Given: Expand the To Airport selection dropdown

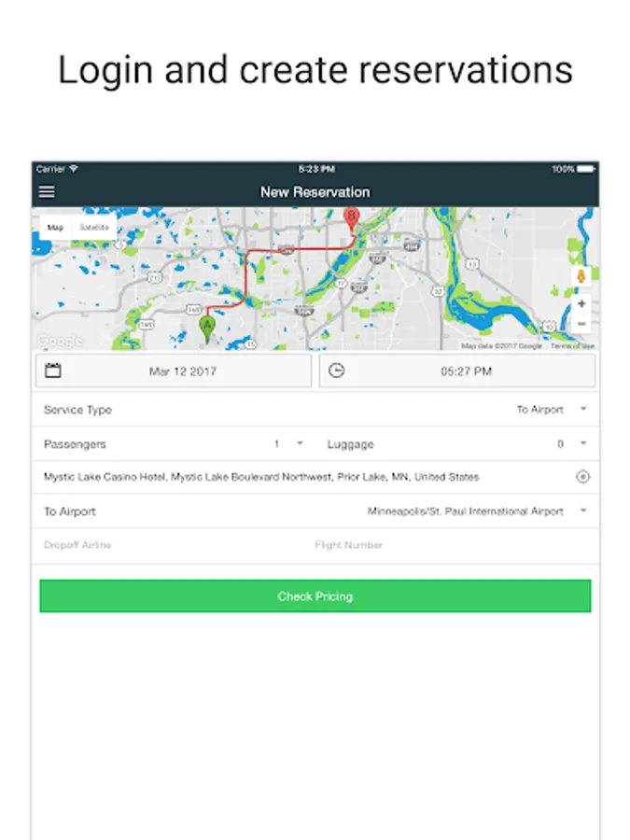Looking at the screenshot, I should [315, 511].
